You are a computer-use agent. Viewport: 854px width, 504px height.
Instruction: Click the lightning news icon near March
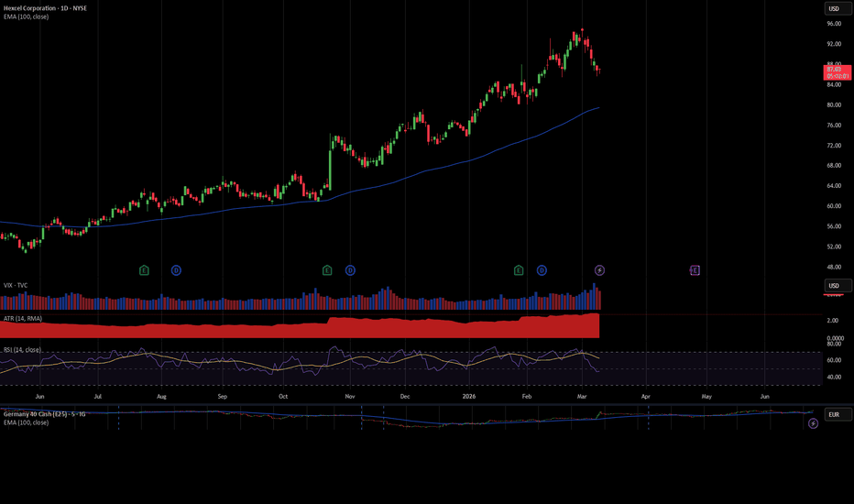pos(599,270)
